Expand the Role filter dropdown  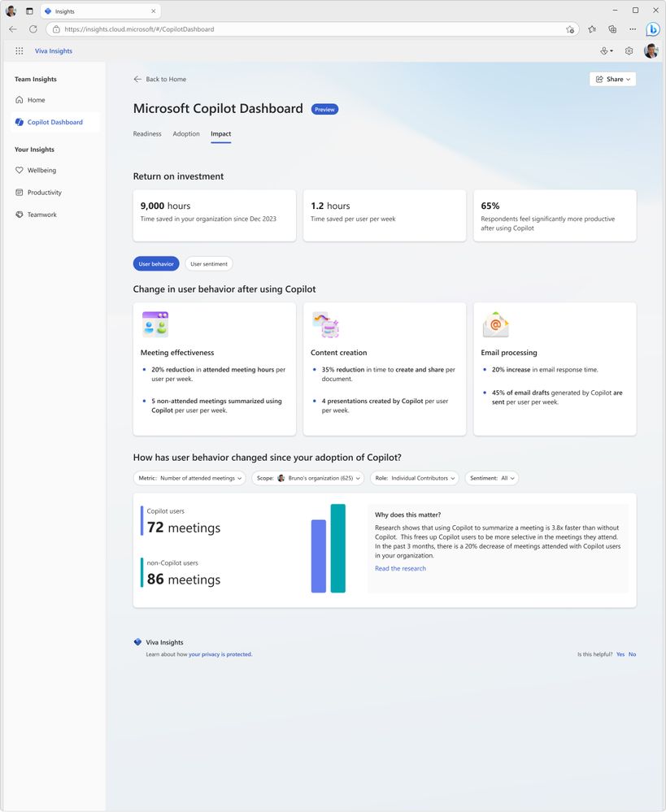point(415,479)
